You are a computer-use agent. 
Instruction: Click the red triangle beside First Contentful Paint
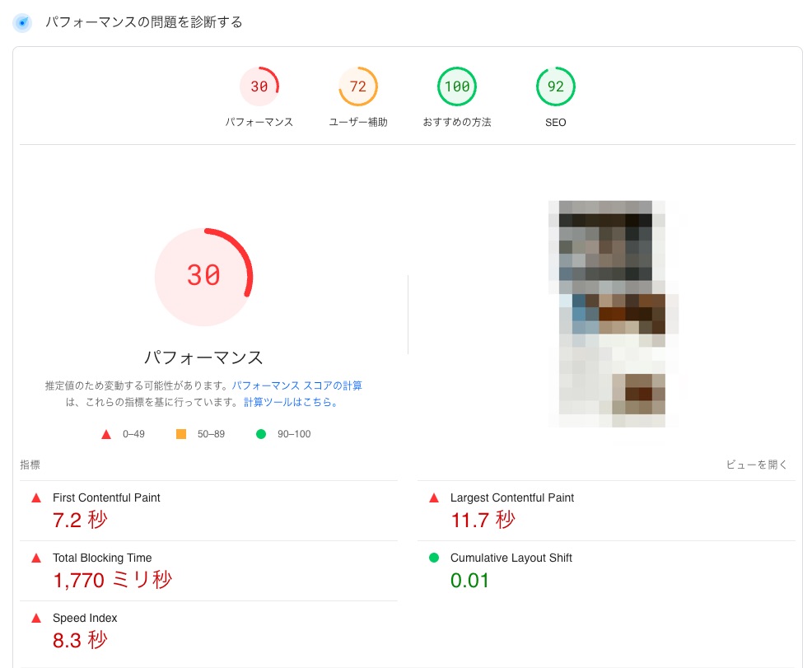point(36,498)
